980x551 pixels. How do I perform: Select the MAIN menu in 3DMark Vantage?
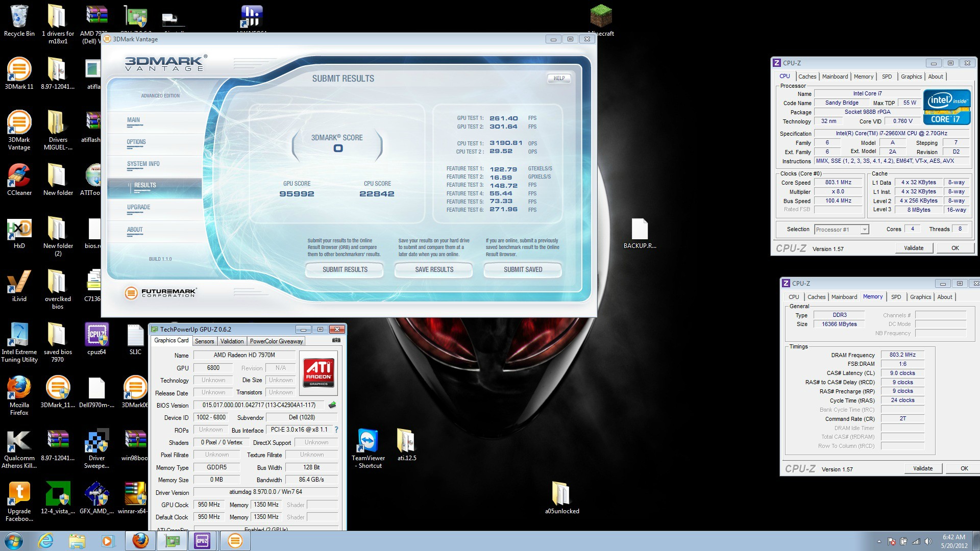coord(134,120)
